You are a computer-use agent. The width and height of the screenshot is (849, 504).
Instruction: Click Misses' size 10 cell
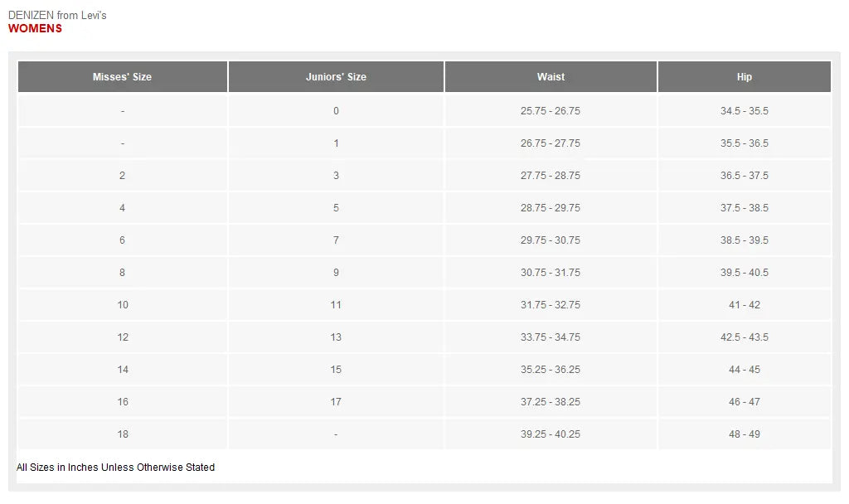[x=122, y=305]
